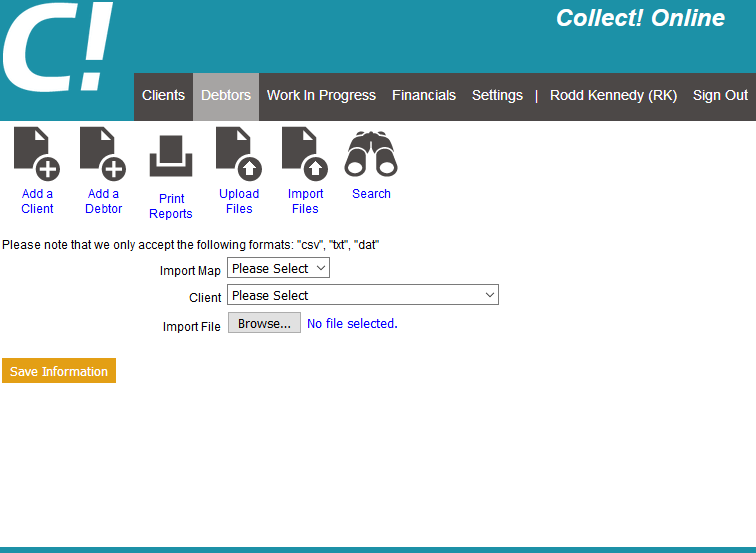Click the Import File field label
The image size is (756, 553).
click(x=191, y=326)
